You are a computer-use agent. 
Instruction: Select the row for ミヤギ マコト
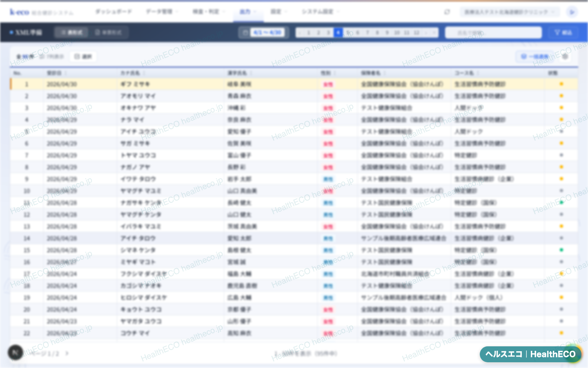294,262
